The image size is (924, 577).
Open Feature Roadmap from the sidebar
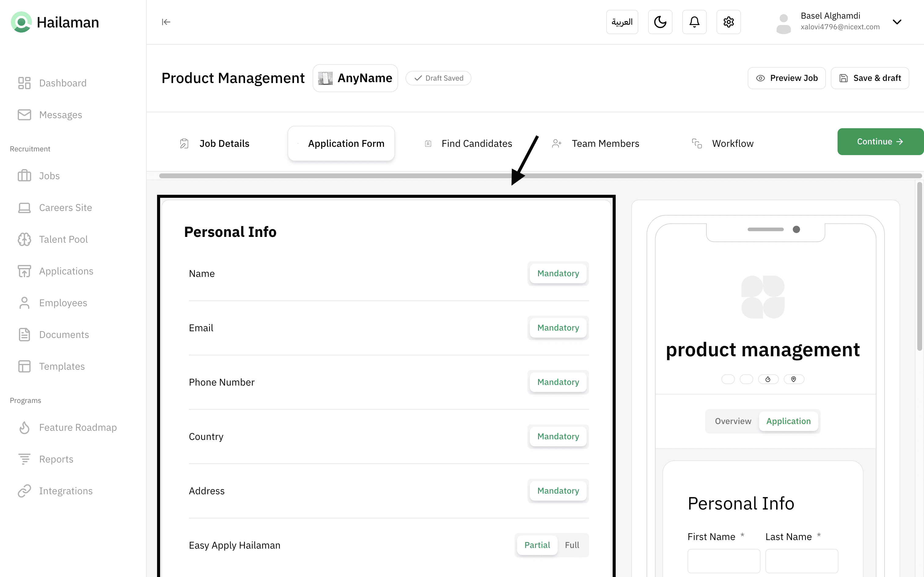(78, 427)
